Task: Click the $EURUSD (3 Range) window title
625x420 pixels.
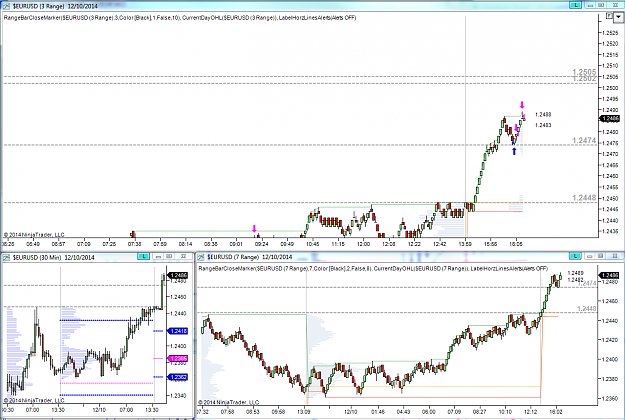Action: 55,6
